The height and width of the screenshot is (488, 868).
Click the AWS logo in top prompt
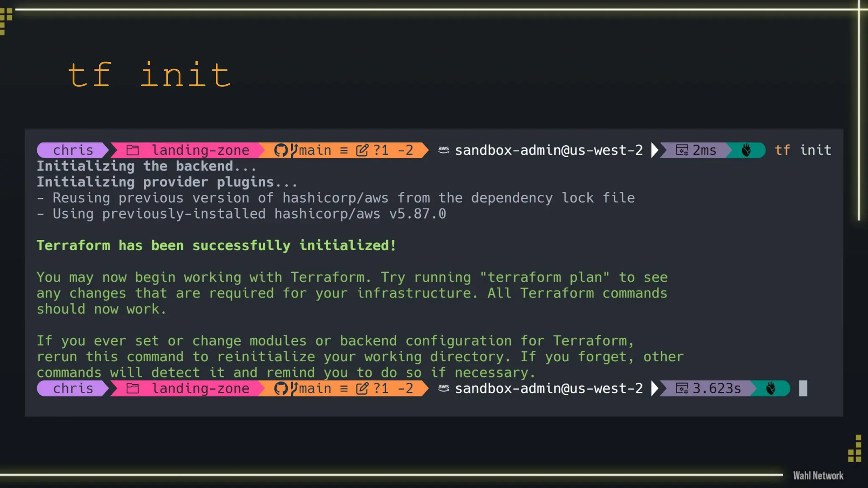[444, 150]
